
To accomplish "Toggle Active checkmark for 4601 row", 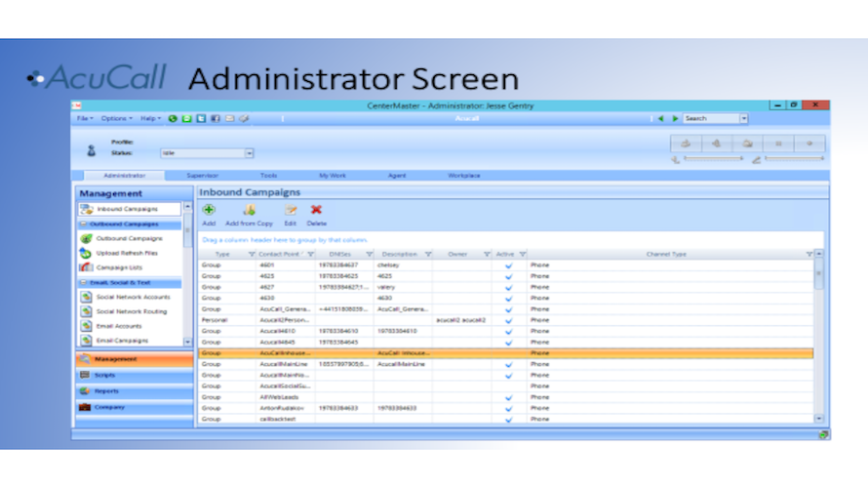I will tap(509, 265).
